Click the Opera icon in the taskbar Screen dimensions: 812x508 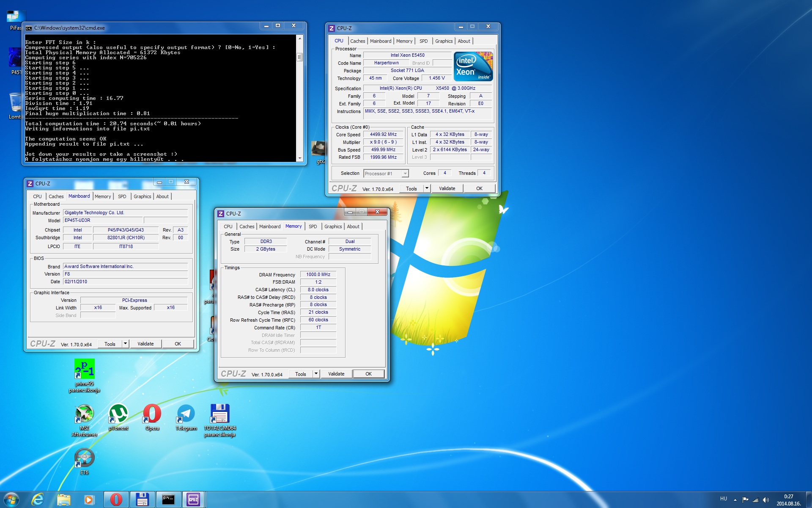116,500
